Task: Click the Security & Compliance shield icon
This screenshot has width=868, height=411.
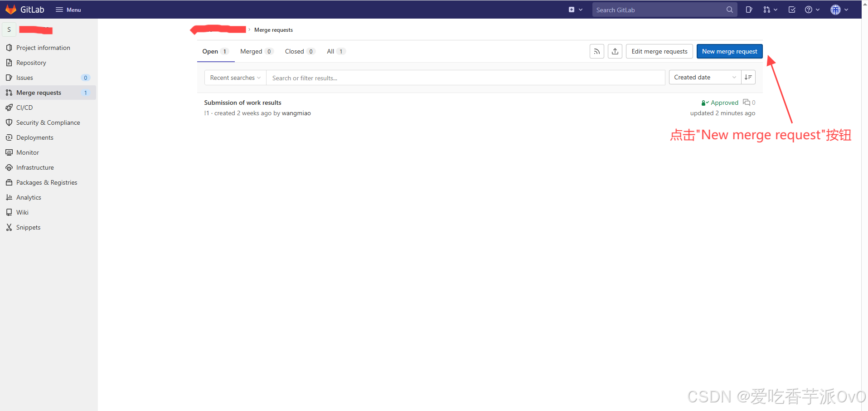Action: 9,122
